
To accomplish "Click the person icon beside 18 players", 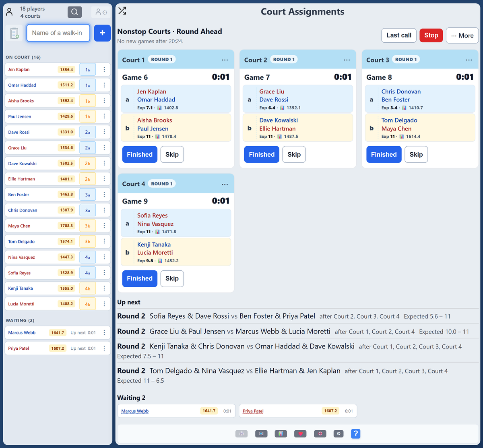I will pyautogui.click(x=10, y=12).
